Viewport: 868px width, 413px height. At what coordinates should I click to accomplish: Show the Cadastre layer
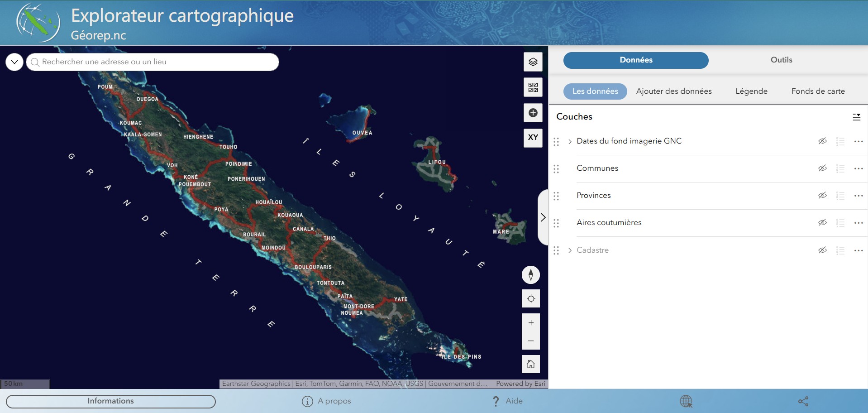click(x=822, y=250)
